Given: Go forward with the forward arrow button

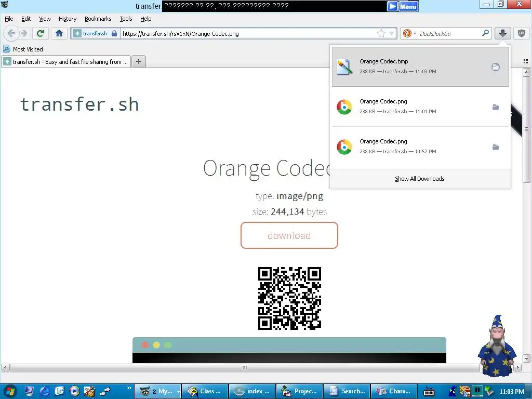Looking at the screenshot, I should 24,33.
